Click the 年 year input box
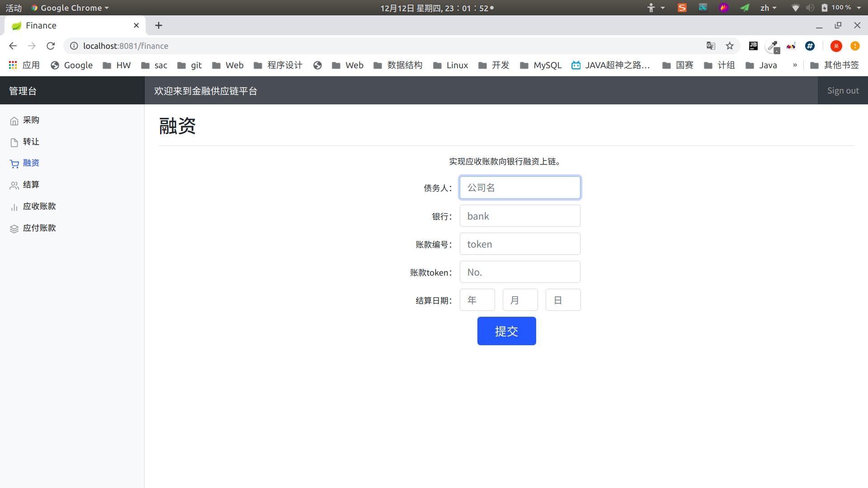The height and width of the screenshot is (488, 868). click(477, 300)
